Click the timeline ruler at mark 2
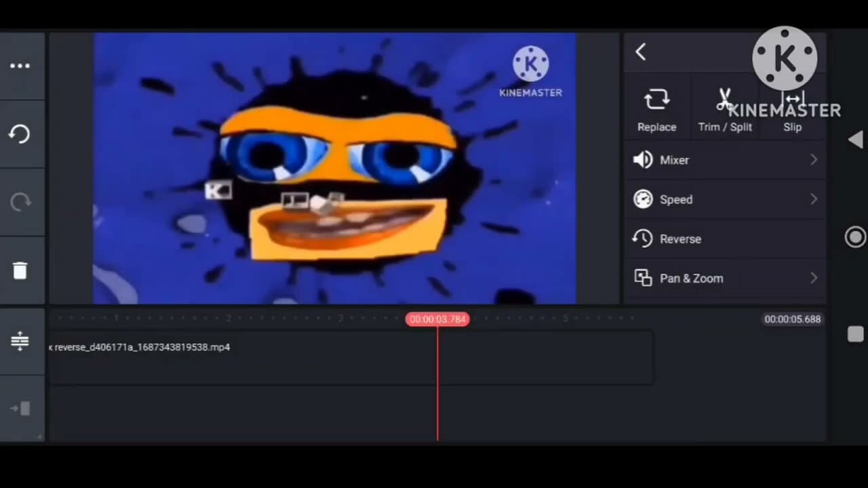Viewport: 868px width, 488px height. [x=229, y=319]
